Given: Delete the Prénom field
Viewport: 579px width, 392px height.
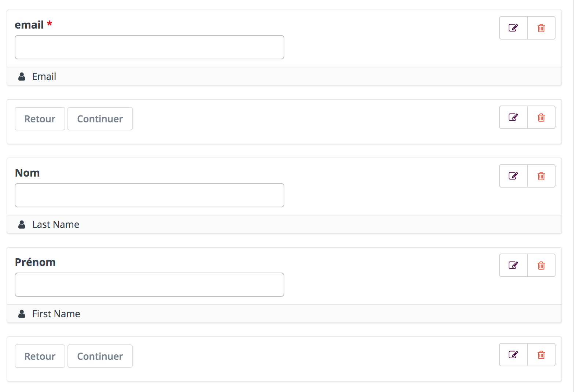Looking at the screenshot, I should click(541, 265).
